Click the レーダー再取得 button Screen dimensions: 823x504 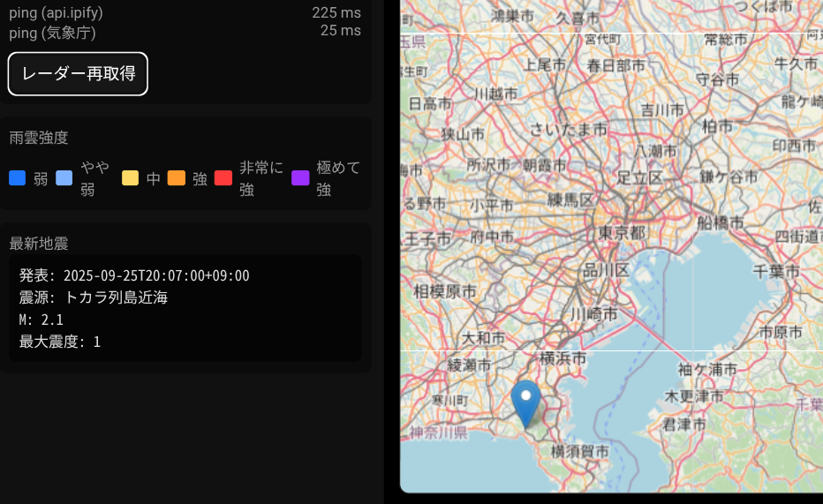tap(78, 73)
